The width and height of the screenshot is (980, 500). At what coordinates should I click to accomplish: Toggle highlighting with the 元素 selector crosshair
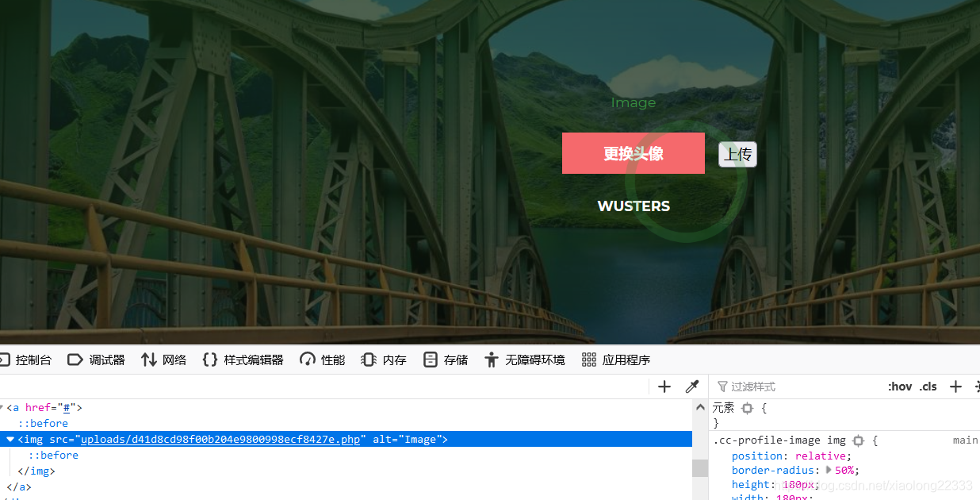(x=746, y=407)
